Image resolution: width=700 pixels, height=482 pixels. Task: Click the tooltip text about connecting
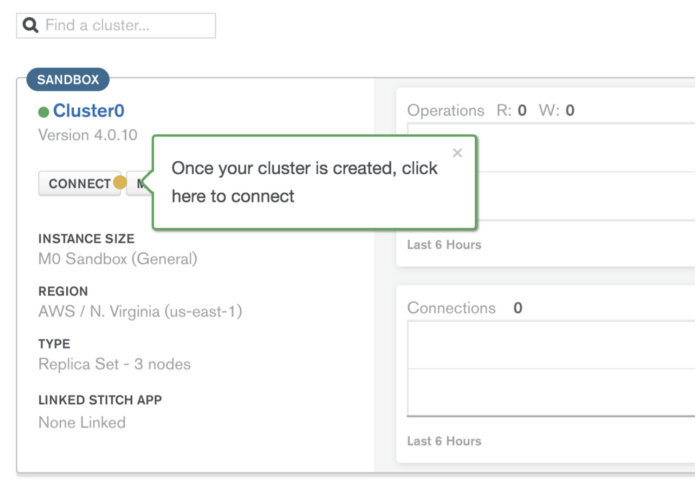pyautogui.click(x=304, y=182)
